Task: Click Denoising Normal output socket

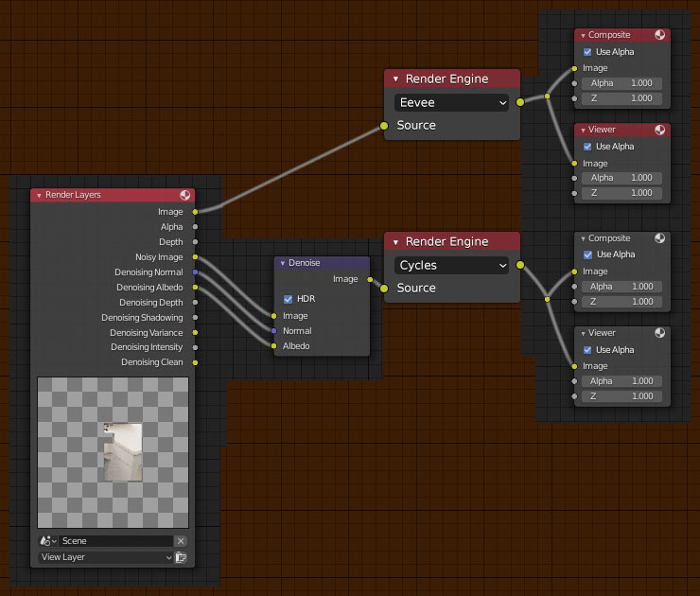Action: tap(195, 272)
